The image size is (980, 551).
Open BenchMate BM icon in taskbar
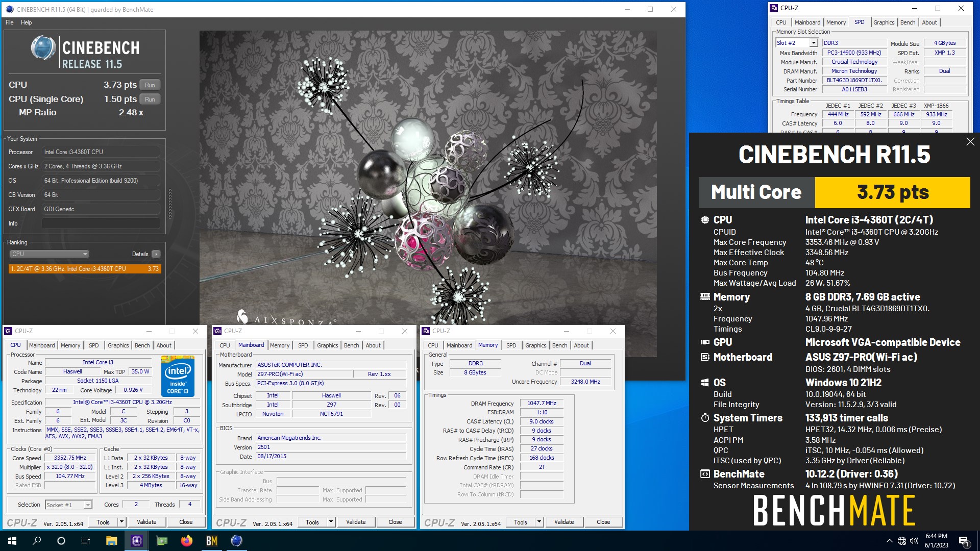coord(211,541)
